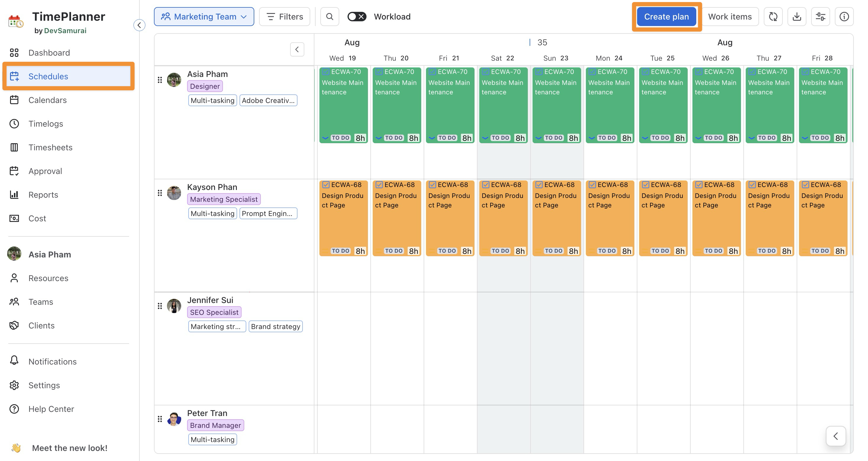The width and height of the screenshot is (868, 461).
Task: Expand priority chevron on ECWA-70 Wed 26
Action: tap(698, 138)
